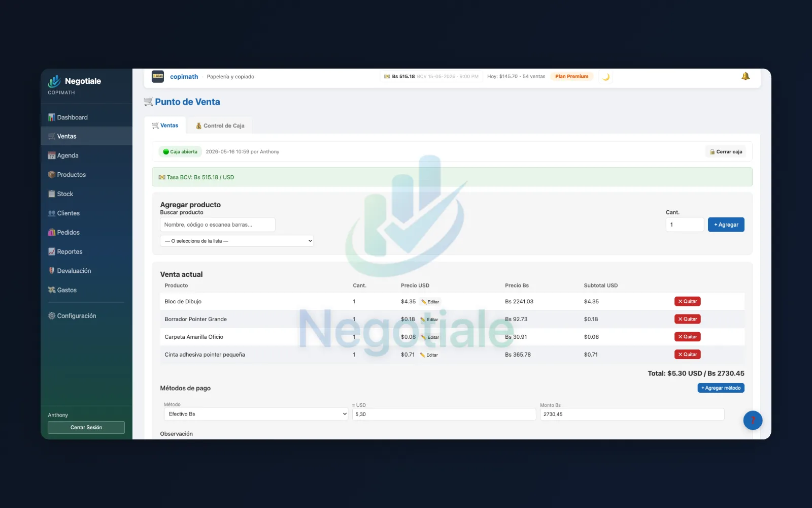Click the Bloc de Dibujo product name
This screenshot has height=508, width=812.
tap(183, 302)
